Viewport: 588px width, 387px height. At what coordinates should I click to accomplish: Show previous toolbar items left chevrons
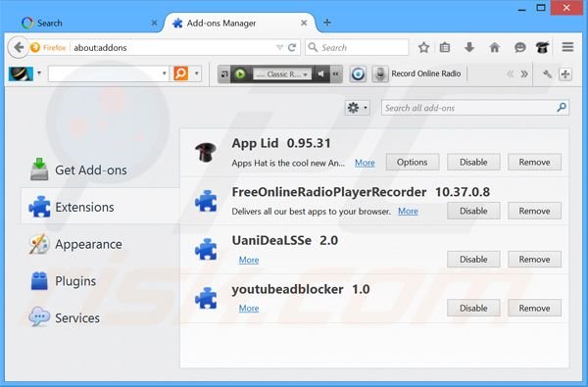[510, 73]
